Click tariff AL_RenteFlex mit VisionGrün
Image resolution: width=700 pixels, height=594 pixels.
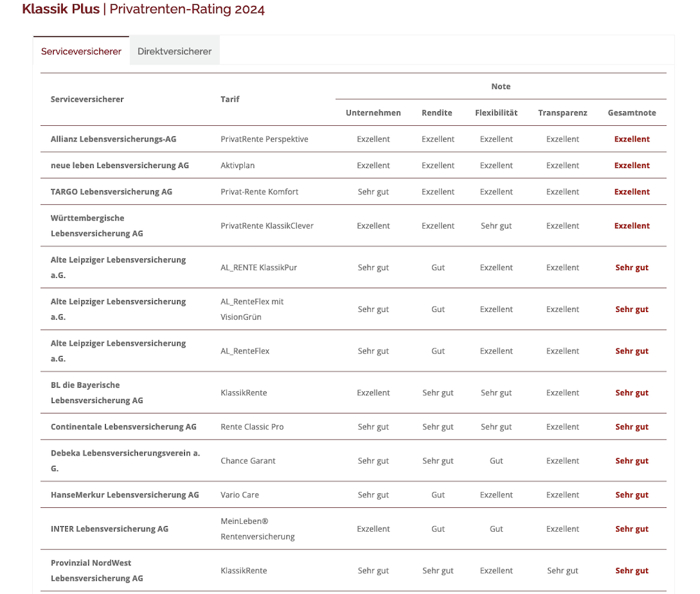point(252,309)
